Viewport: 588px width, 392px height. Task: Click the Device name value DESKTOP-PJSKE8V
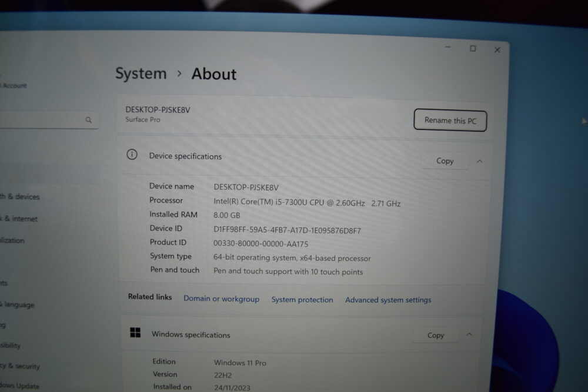[246, 187]
